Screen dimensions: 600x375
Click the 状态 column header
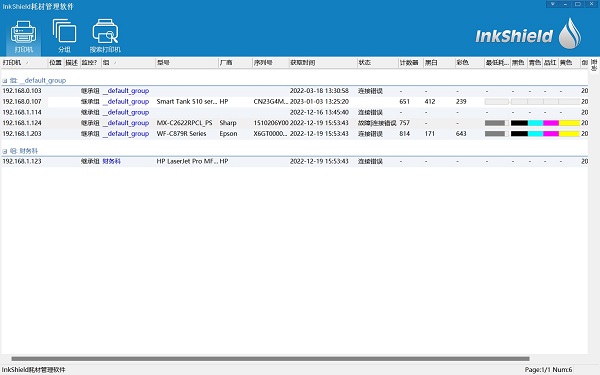[377, 62]
